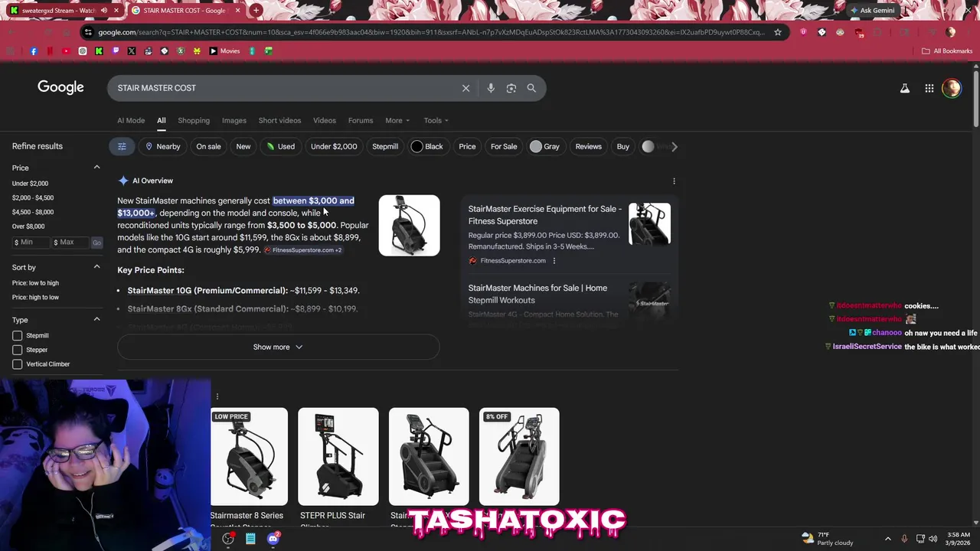Open Search Labs flask icon
The height and width of the screenshot is (551, 980).
905,88
